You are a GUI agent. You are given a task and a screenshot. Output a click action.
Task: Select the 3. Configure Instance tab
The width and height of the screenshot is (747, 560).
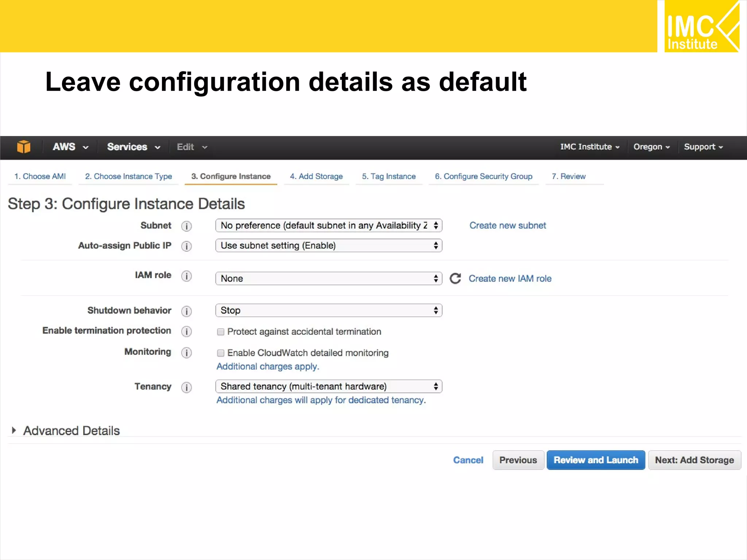pos(231,176)
